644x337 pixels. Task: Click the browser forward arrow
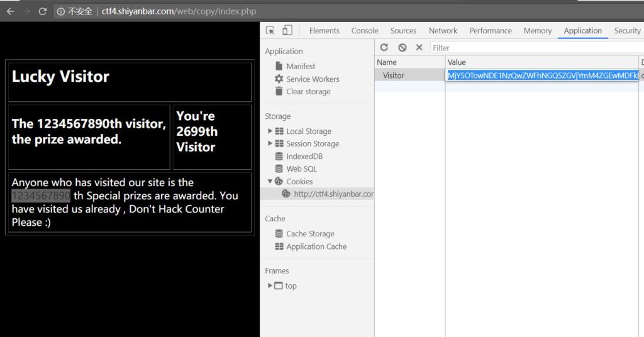pyautogui.click(x=26, y=11)
